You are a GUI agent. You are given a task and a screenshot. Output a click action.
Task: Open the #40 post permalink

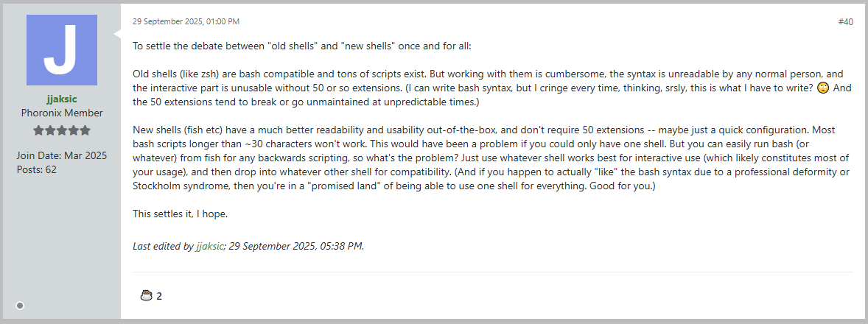(x=845, y=22)
